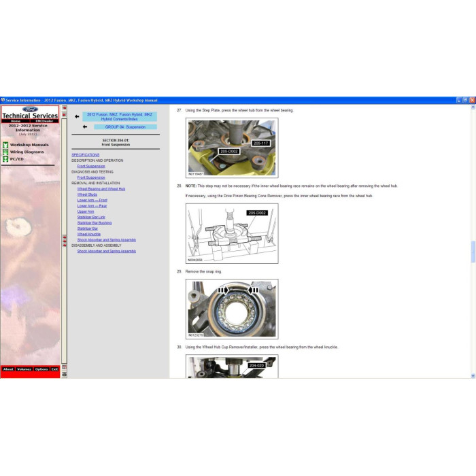Click first red arrow atop divider strip
The width and height of the screenshot is (476, 476).
[x=65, y=107]
